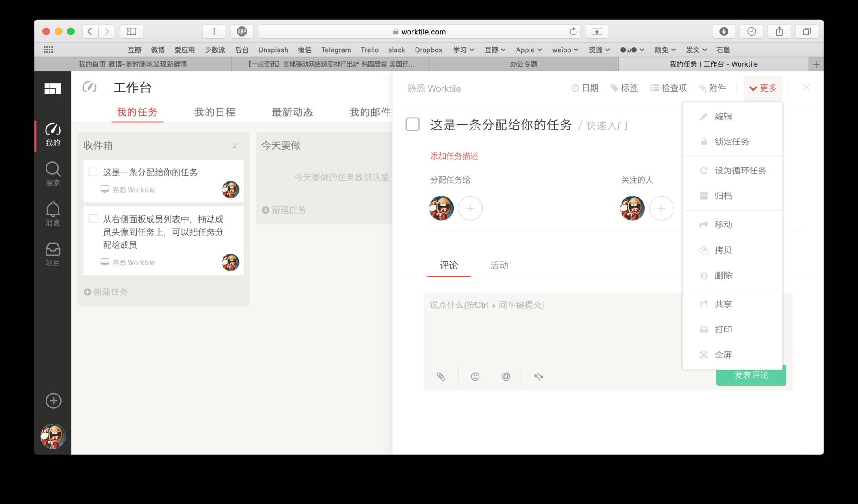Click the expand arrows icon in comment toolbar
The height and width of the screenshot is (504, 858).
pos(538,376)
